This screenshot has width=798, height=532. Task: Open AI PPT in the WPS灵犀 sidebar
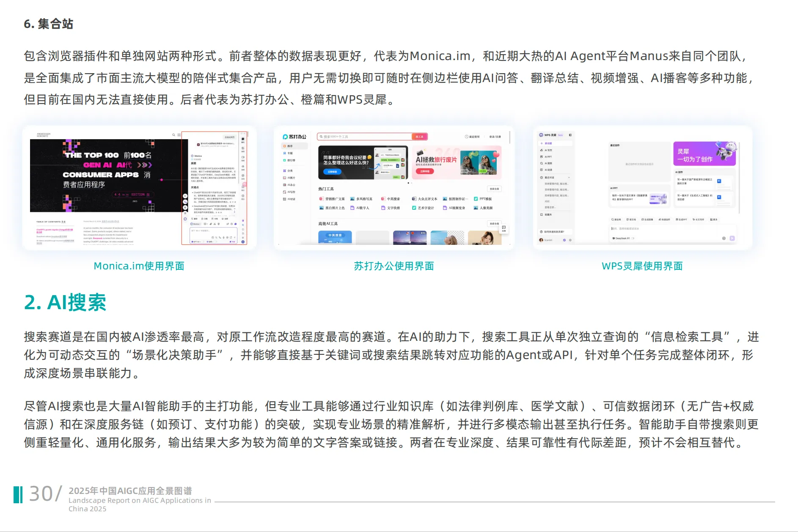click(548, 157)
